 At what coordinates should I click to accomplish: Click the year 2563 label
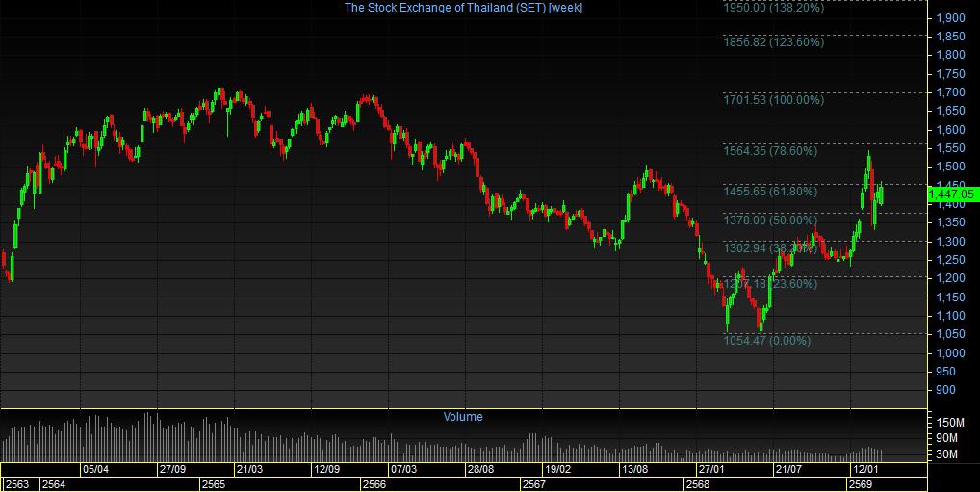click(x=17, y=484)
